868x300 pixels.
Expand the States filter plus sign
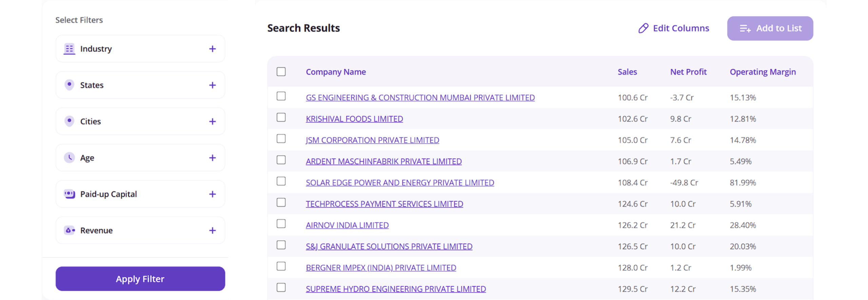click(212, 85)
